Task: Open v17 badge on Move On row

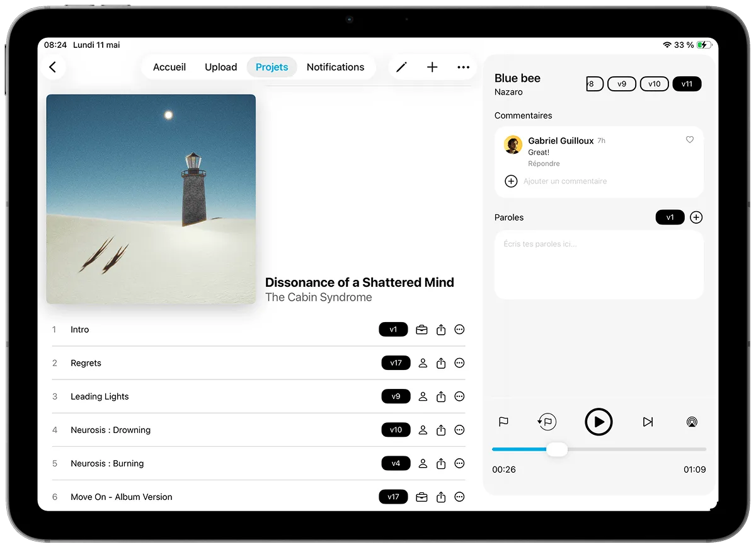Action: point(393,497)
